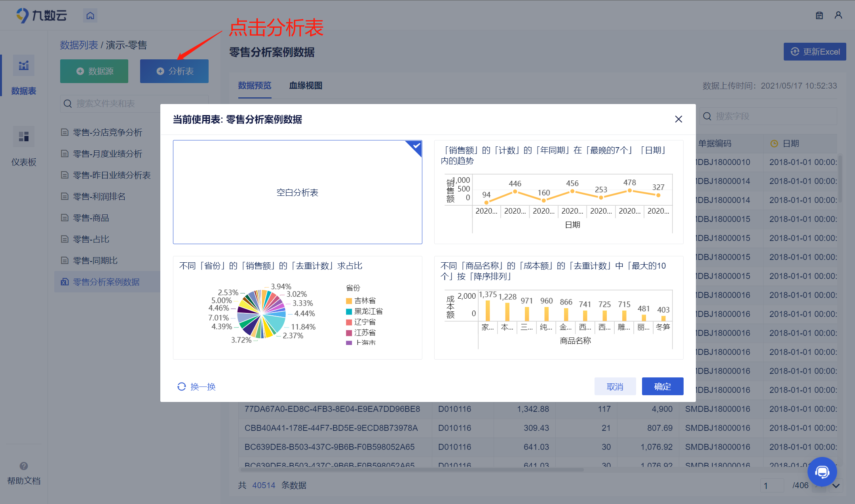Image resolution: width=855 pixels, height=504 pixels.
Task: Select the 空白分析表 card
Action: pos(297,192)
